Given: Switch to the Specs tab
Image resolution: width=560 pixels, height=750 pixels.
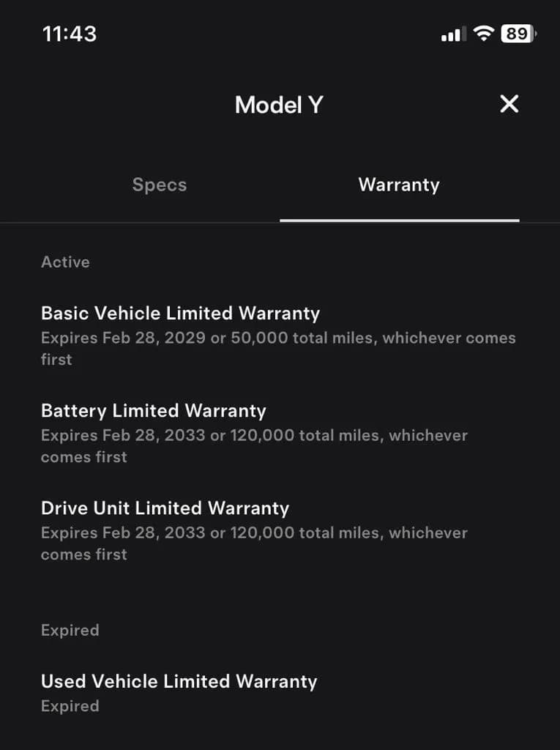Looking at the screenshot, I should coord(160,185).
